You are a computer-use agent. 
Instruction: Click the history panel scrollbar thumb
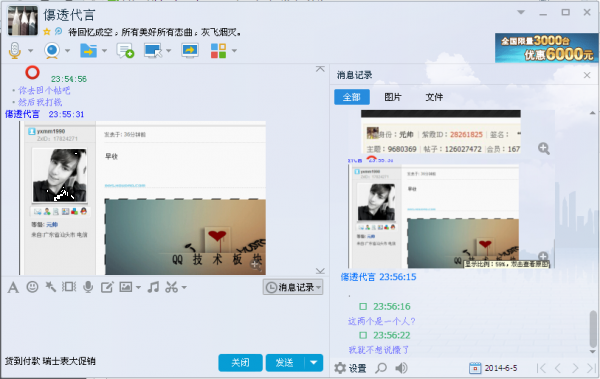tap(593, 328)
